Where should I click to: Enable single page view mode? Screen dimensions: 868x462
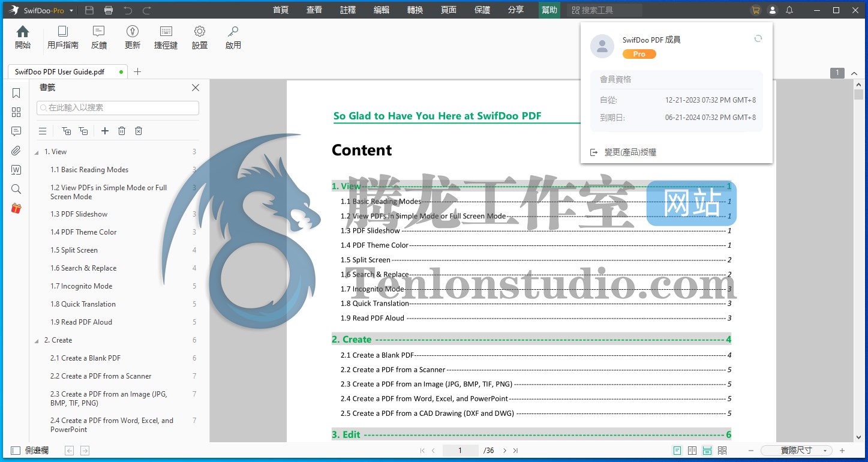coord(677,450)
